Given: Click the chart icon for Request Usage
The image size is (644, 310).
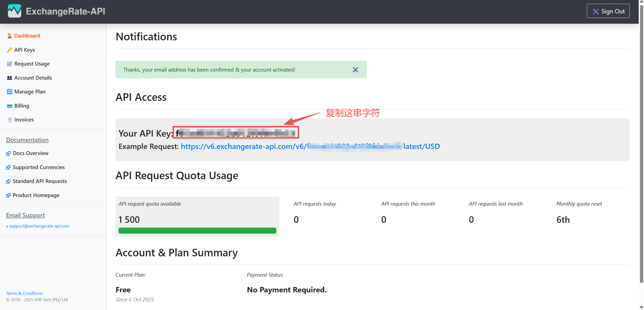Looking at the screenshot, I should coord(10,64).
